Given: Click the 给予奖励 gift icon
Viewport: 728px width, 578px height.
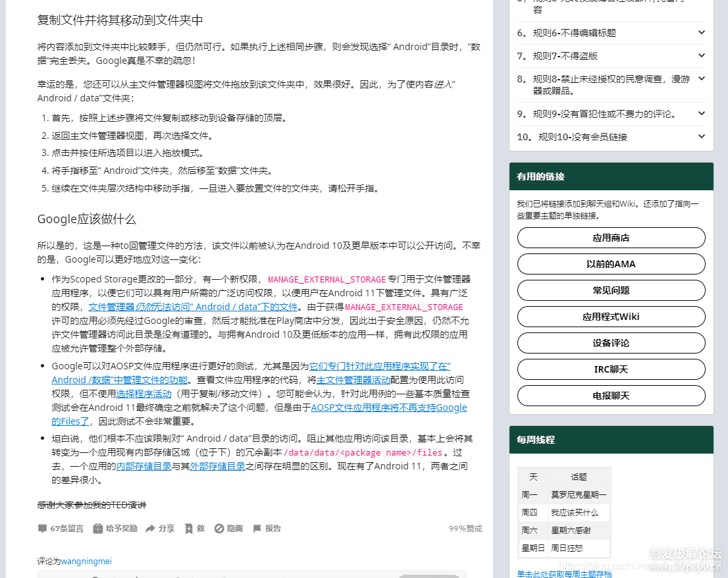Looking at the screenshot, I should pos(97,529).
